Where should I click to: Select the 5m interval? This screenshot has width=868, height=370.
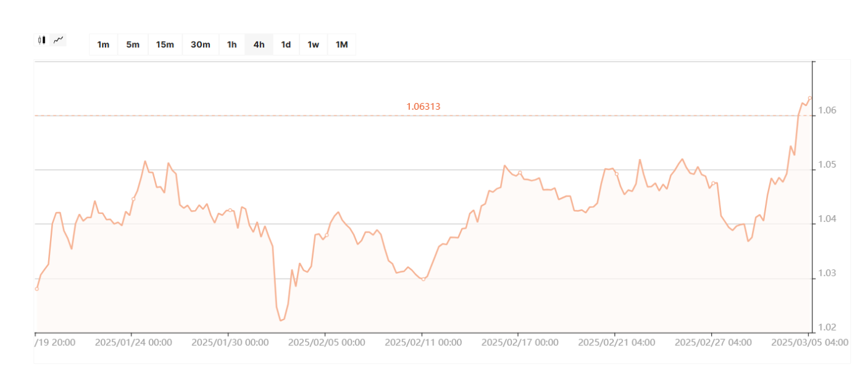(x=133, y=44)
